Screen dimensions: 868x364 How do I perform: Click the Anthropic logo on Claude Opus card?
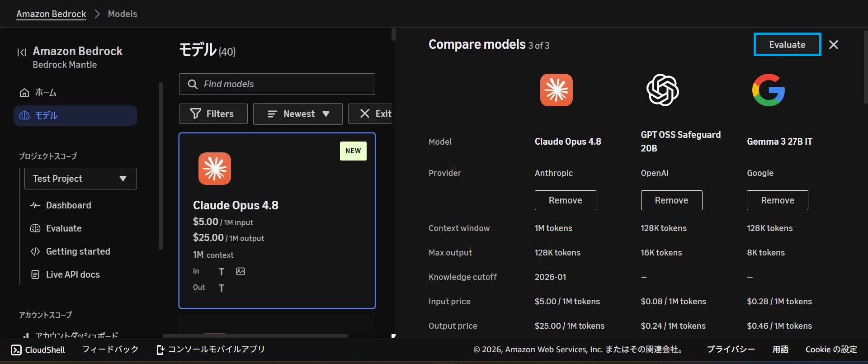pos(215,169)
